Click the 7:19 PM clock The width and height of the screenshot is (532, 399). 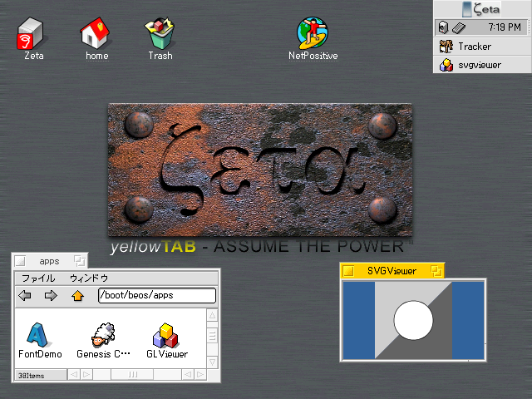[505, 27]
